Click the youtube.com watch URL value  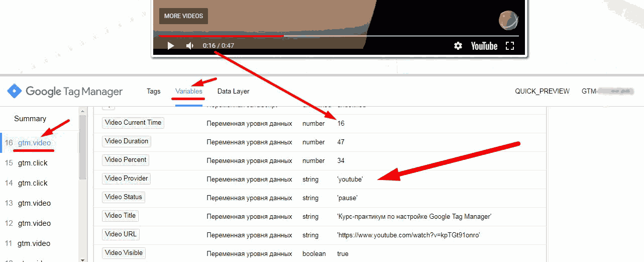pyautogui.click(x=408, y=235)
